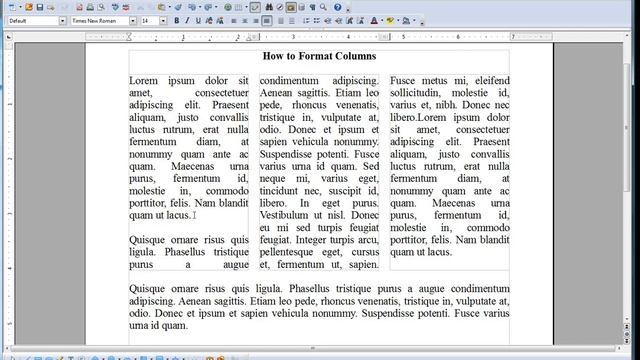Toggle Bold formatting
Screen dimensions: 640x360
(177, 21)
